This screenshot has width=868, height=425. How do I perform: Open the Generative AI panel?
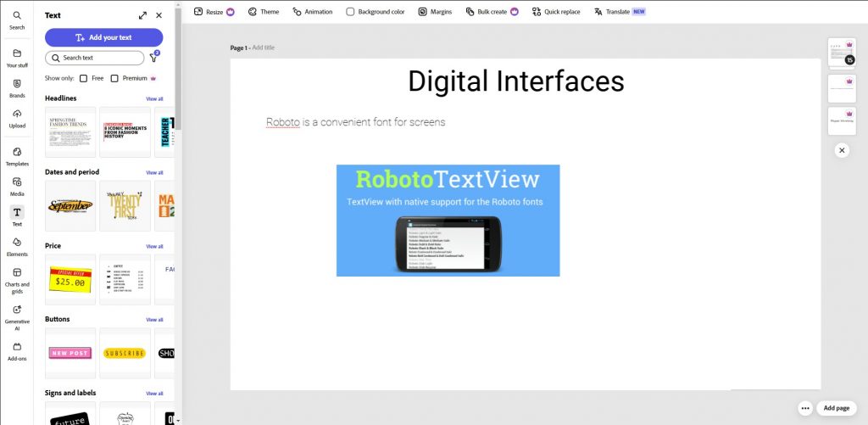[17, 317]
